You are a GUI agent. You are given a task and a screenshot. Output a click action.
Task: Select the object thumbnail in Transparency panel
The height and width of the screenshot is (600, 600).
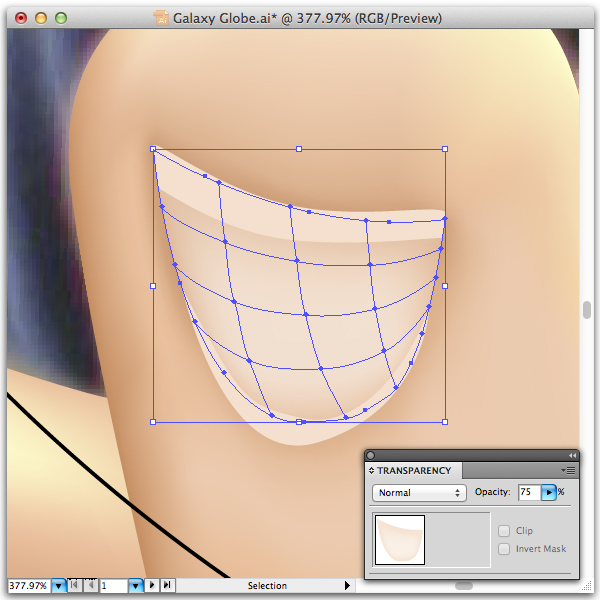point(400,540)
